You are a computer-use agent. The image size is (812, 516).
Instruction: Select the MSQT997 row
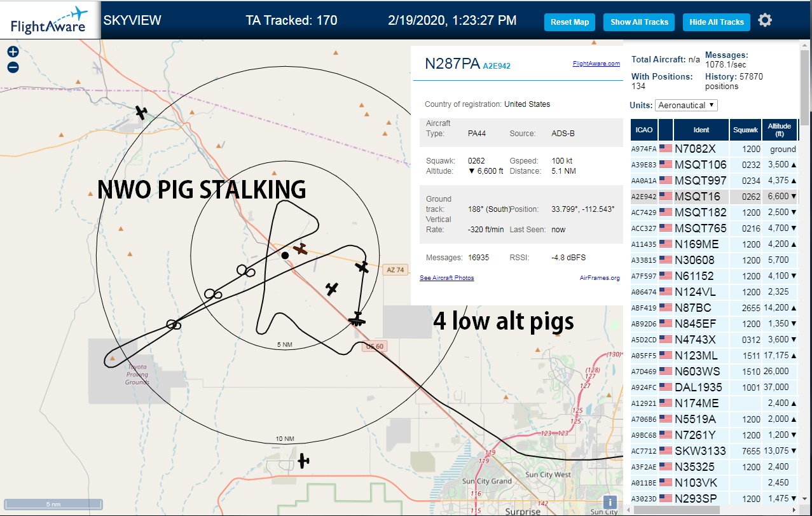click(713, 181)
